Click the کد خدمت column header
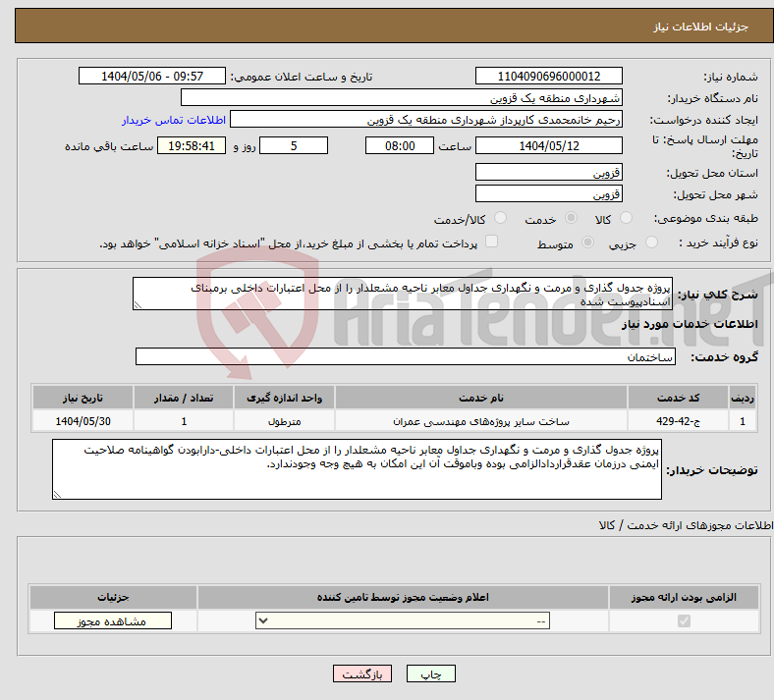The image size is (774, 700). (679, 398)
